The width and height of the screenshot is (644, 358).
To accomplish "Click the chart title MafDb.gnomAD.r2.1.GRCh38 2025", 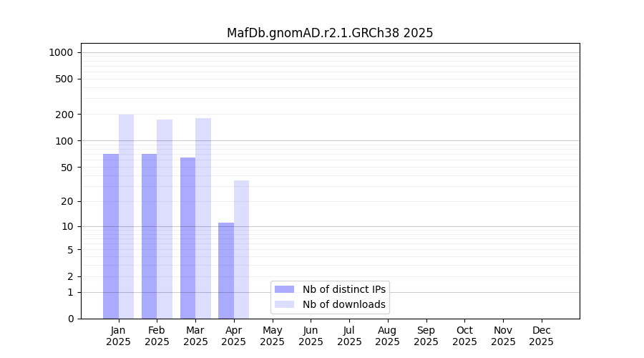I will 330,33.
